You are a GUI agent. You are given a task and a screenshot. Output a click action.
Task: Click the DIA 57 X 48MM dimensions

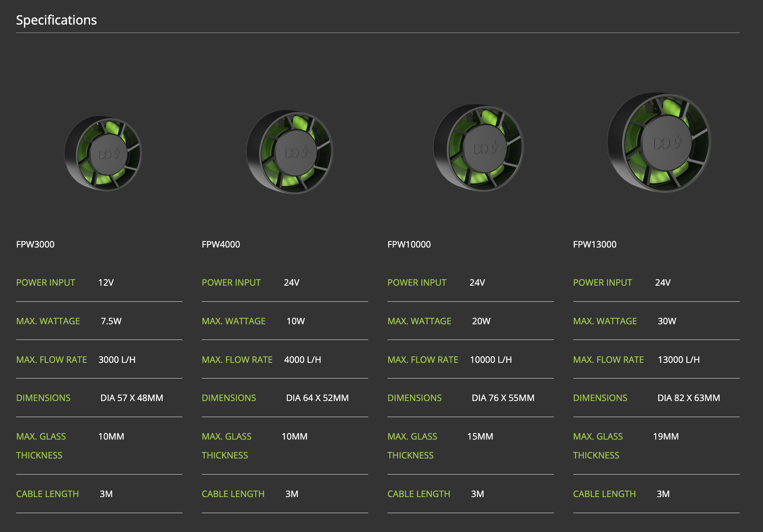pyautogui.click(x=131, y=398)
